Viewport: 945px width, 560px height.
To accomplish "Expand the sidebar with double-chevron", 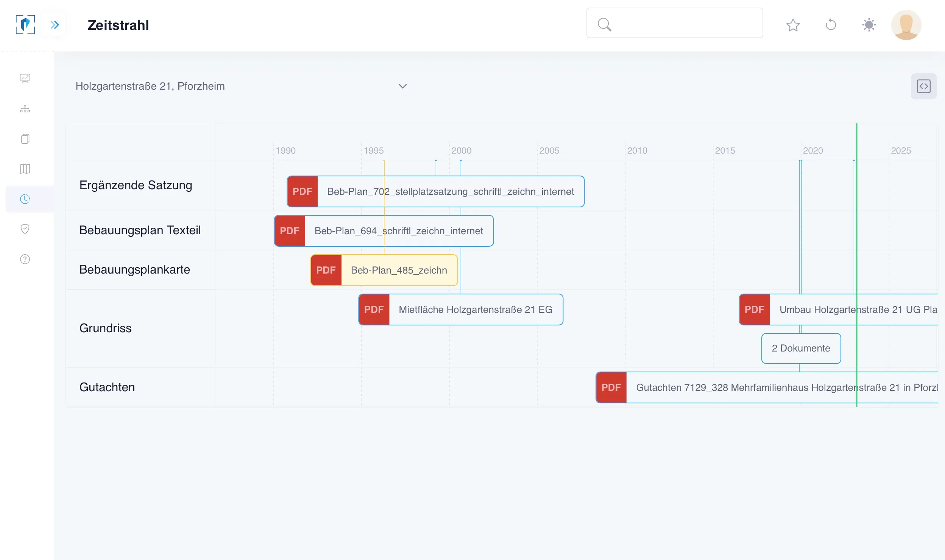I will tap(55, 25).
